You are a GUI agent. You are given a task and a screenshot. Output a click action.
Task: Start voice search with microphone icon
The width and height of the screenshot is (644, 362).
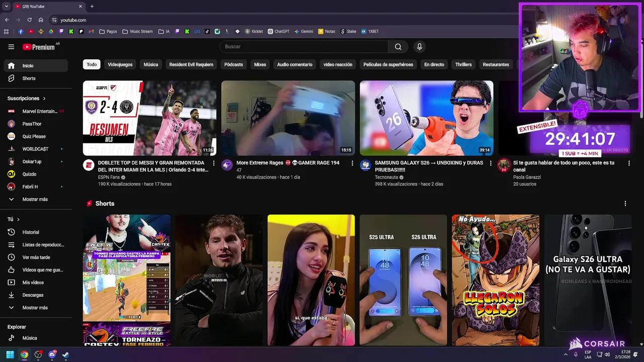pyautogui.click(x=420, y=47)
